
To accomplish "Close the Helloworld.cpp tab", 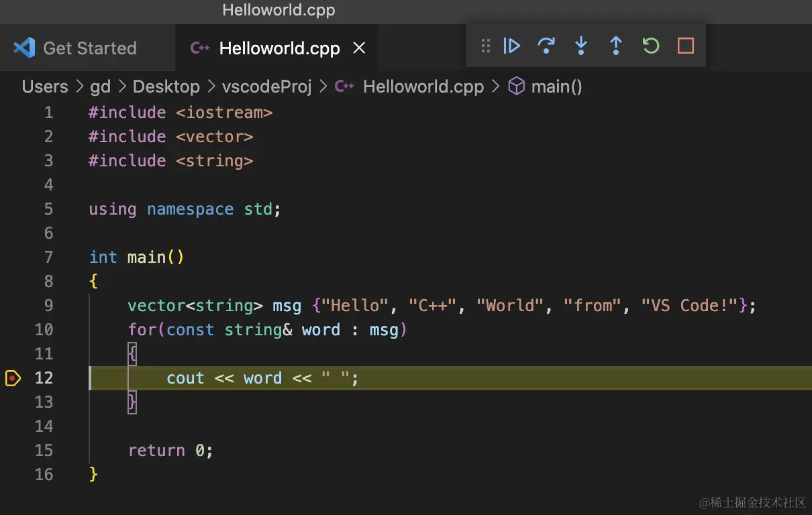I will [x=360, y=48].
